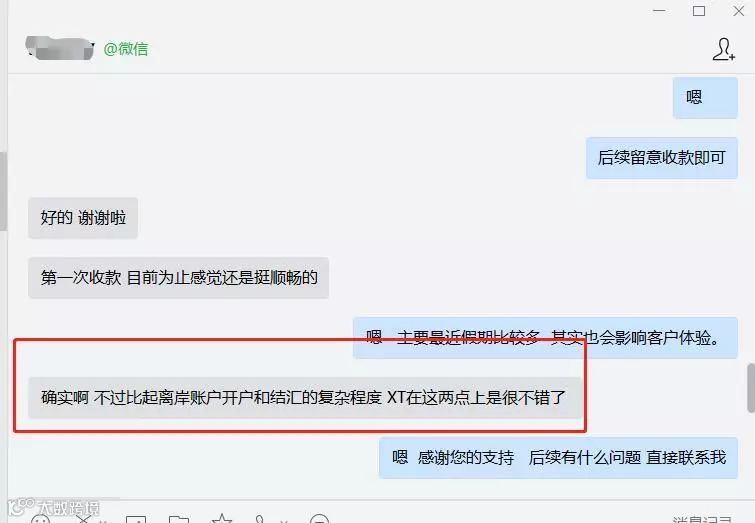Open the favorites star icon
The image size is (755, 523).
[221, 519]
